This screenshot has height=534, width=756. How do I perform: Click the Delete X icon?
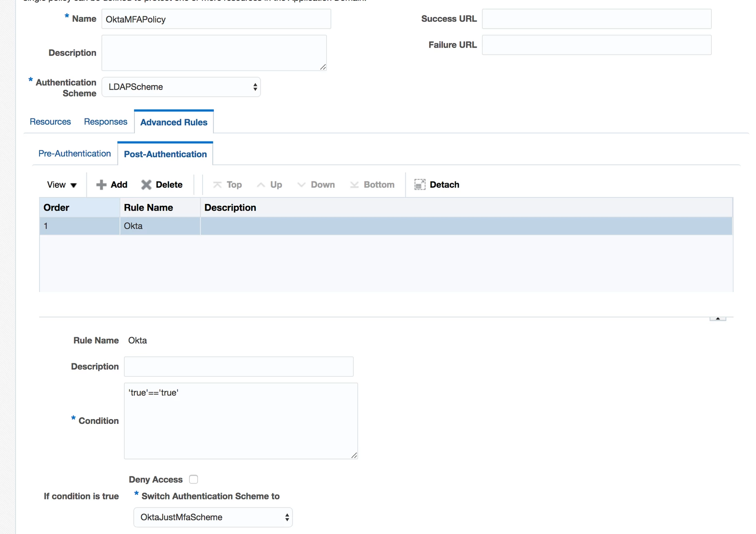pyautogui.click(x=146, y=185)
